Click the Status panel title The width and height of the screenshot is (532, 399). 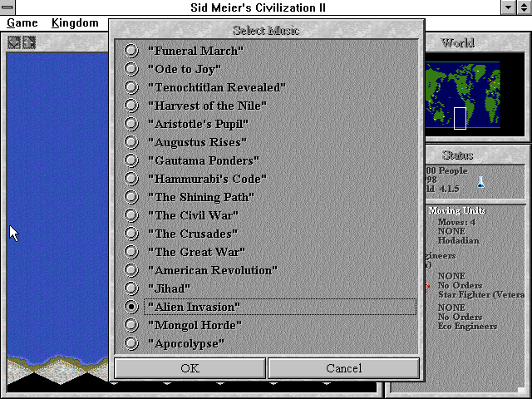click(458, 155)
